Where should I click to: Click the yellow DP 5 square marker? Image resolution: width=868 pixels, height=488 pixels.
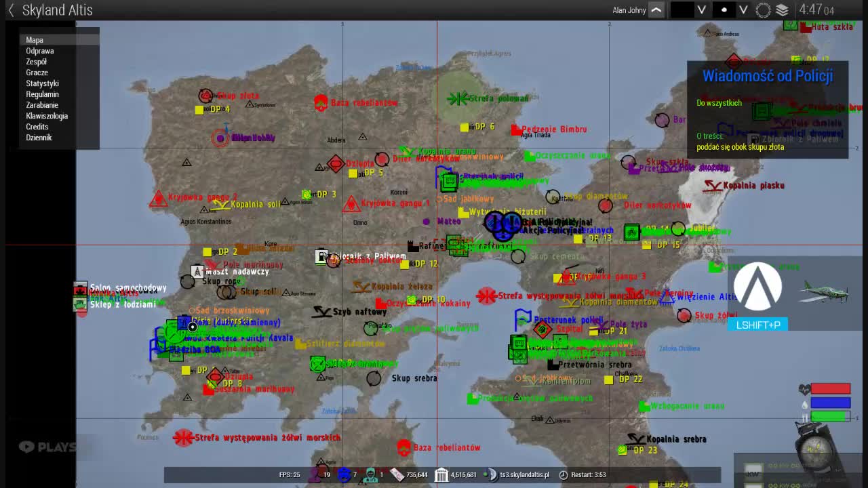(x=353, y=174)
